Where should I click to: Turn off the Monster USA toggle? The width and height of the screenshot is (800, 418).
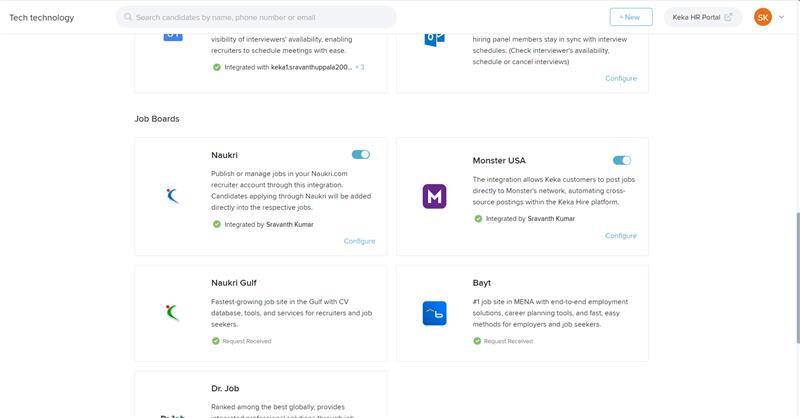click(x=622, y=160)
